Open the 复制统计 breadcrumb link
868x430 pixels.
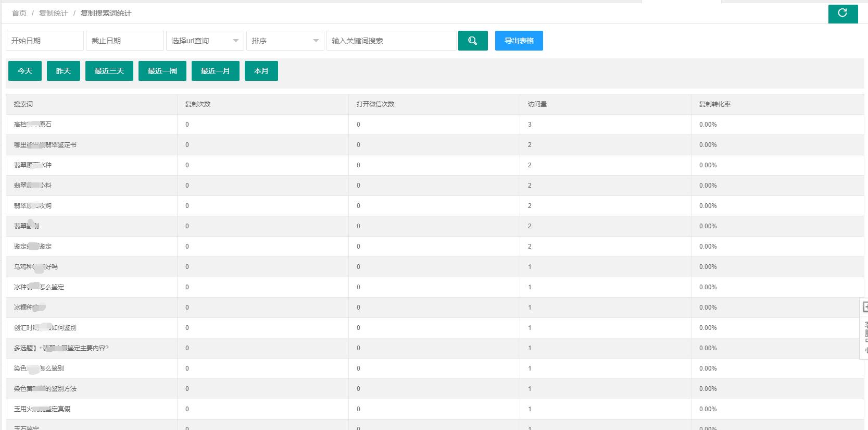point(53,13)
